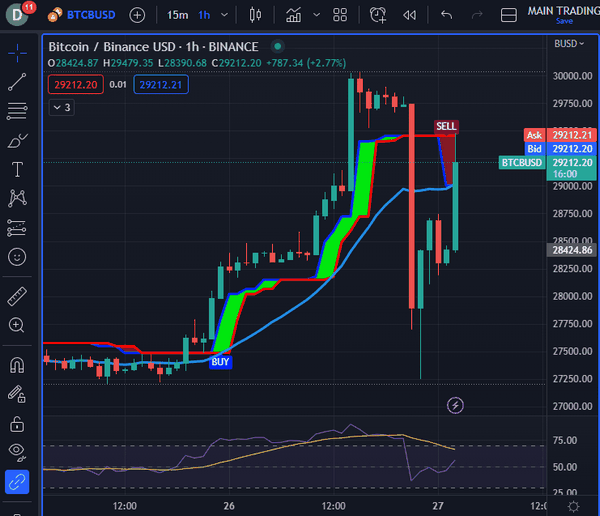The height and width of the screenshot is (516, 600).
Task: Toggle hide all drawings eye icon
Action: [17, 452]
